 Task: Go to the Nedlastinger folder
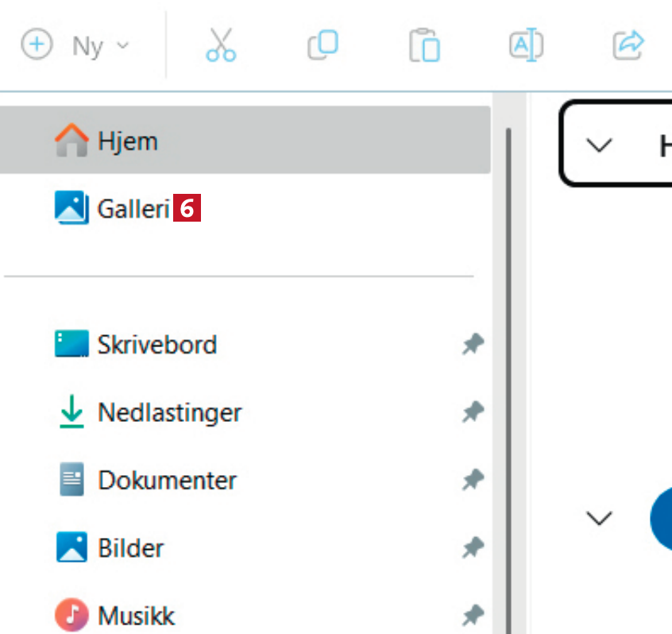click(169, 412)
